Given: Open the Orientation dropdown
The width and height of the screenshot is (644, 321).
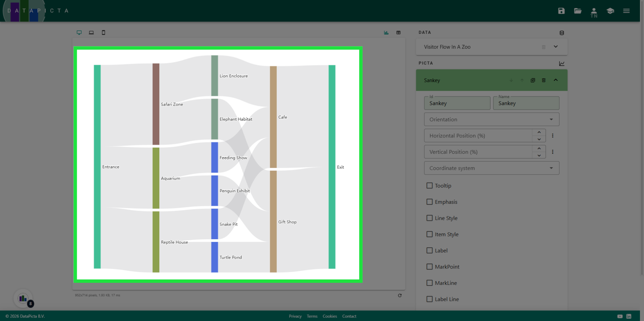Looking at the screenshot, I should (x=491, y=120).
